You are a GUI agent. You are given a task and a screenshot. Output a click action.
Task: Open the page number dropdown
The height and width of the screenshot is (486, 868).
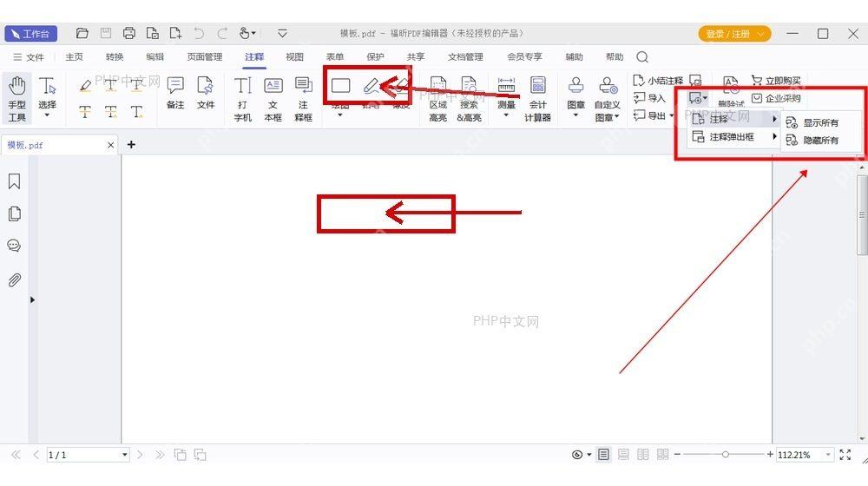pyautogui.click(x=124, y=455)
